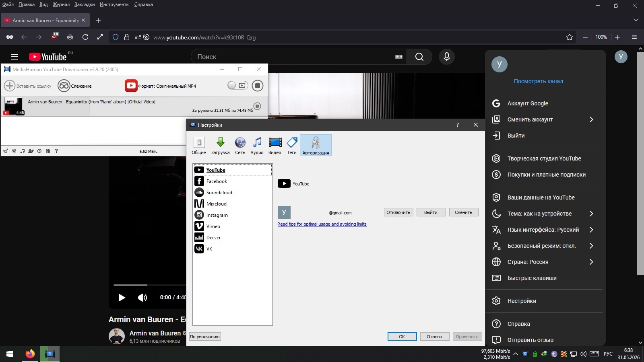Open the Загрузка settings section

coord(220,145)
